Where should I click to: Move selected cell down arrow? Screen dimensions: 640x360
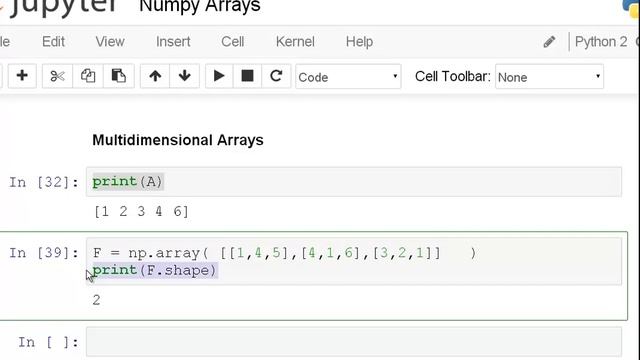184,76
